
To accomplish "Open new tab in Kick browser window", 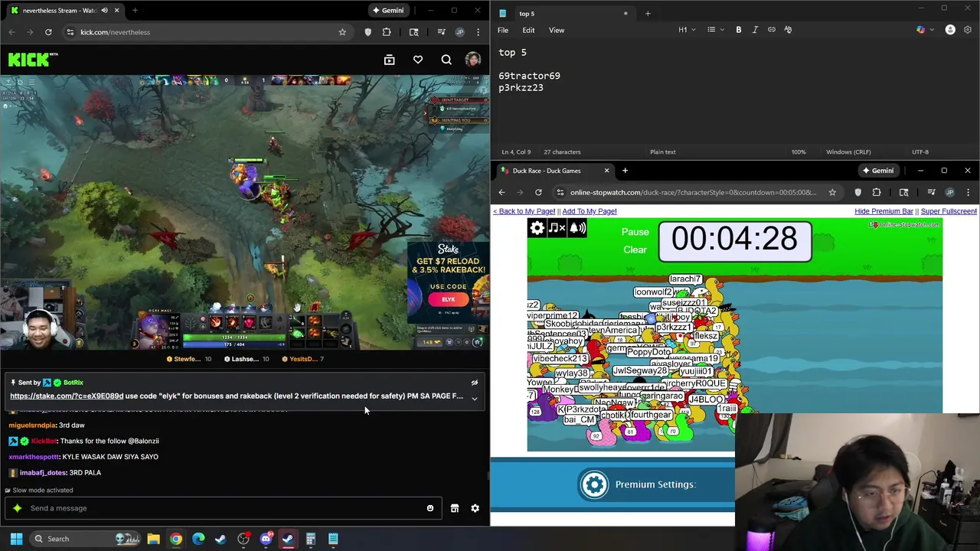I will [x=135, y=10].
